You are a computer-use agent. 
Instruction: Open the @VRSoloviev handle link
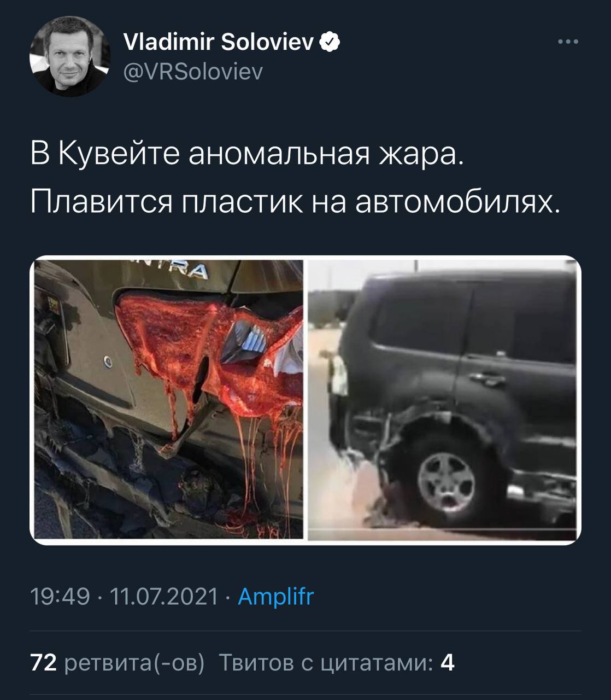coord(193,72)
